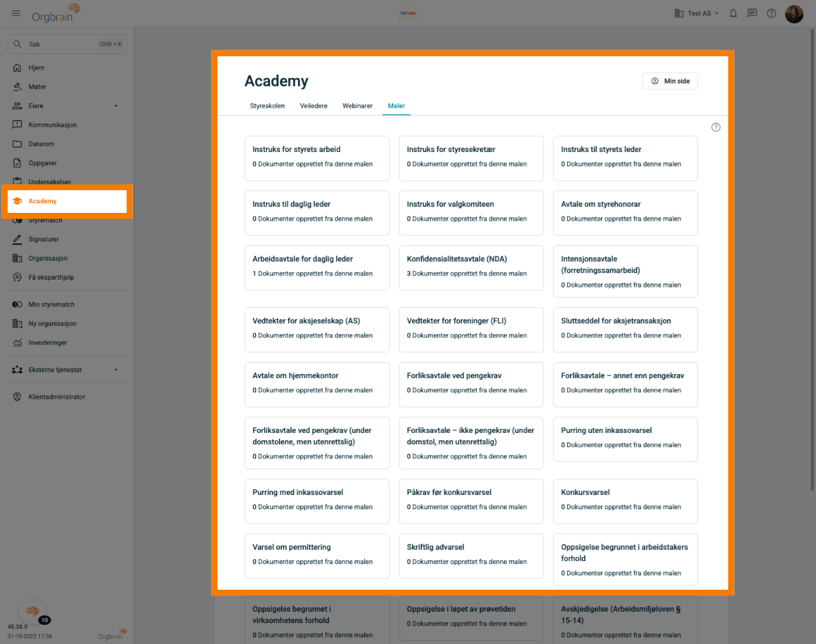Click the vertical page scrollbar
This screenshot has width=816, height=644.
812,259
